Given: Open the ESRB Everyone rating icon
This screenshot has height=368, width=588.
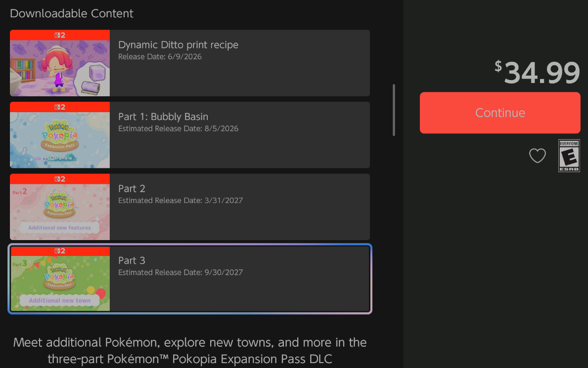Looking at the screenshot, I should coord(569,156).
